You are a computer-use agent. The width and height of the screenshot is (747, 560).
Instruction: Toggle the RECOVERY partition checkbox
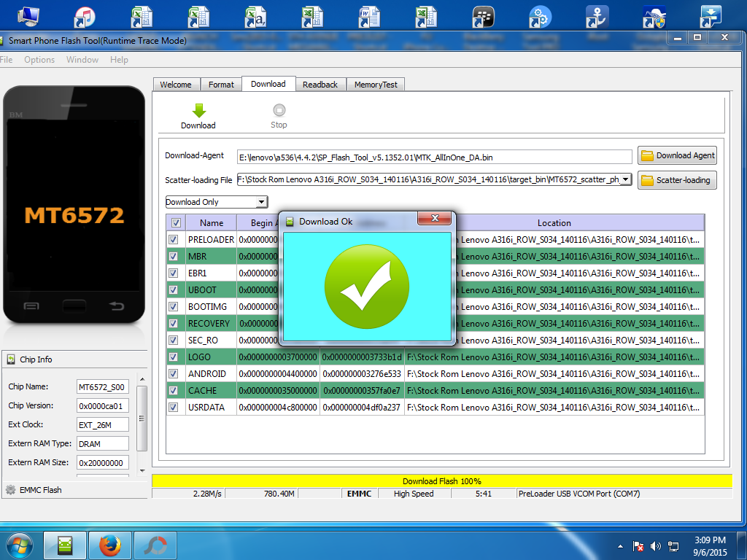174,323
